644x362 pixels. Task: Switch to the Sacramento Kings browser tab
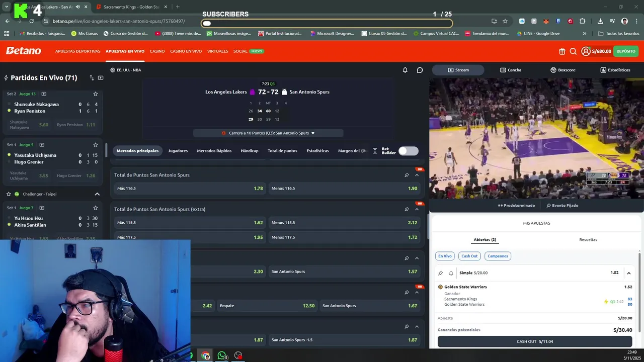(x=131, y=7)
